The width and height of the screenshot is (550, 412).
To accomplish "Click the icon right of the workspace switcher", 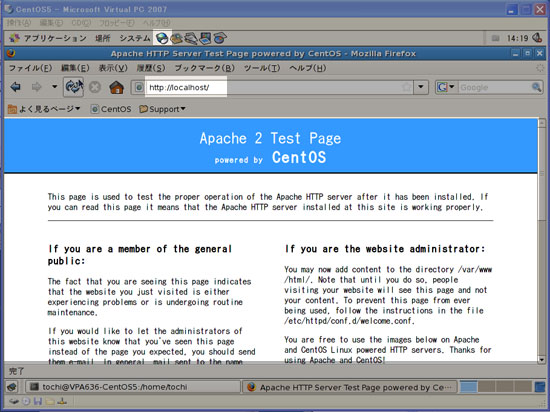I will tap(540, 387).
